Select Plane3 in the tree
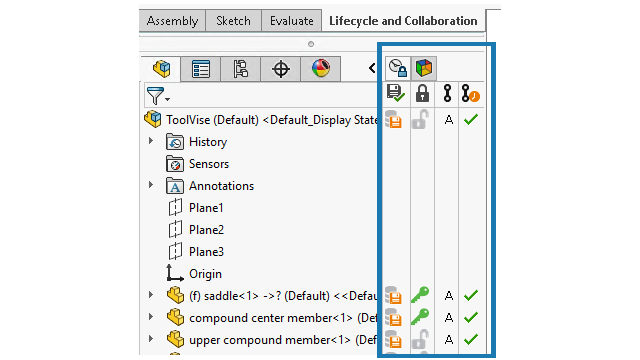 [x=207, y=252]
